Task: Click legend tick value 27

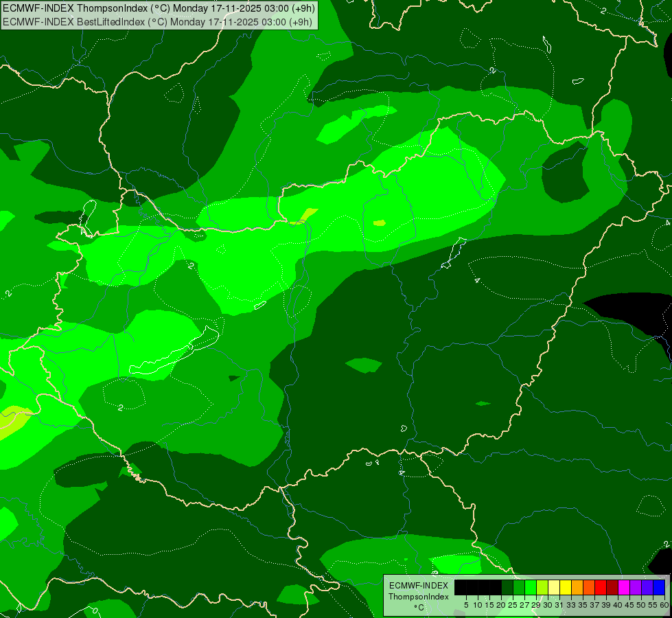Action: 524,605
